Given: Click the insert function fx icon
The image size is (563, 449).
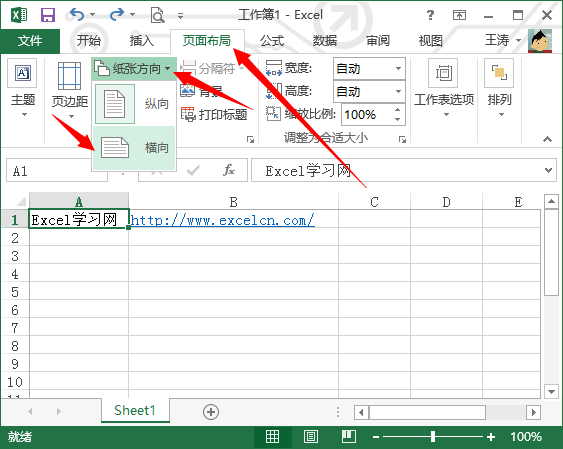Looking at the screenshot, I should [229, 170].
